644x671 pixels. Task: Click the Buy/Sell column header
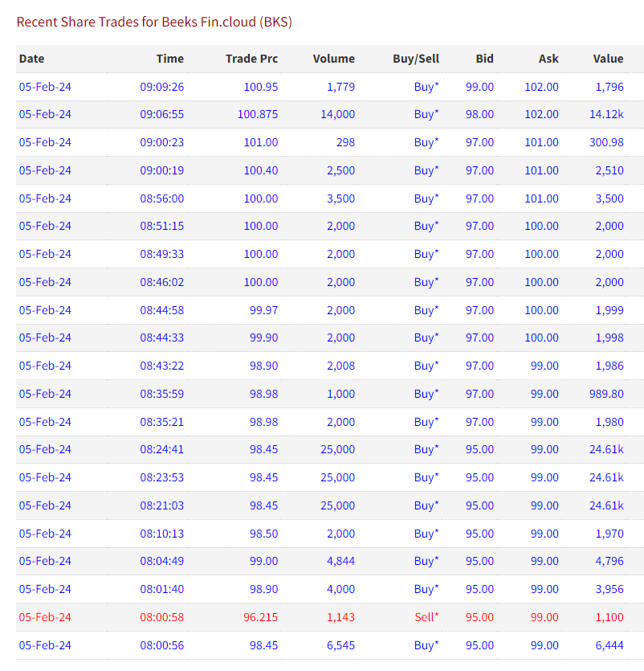click(x=416, y=59)
